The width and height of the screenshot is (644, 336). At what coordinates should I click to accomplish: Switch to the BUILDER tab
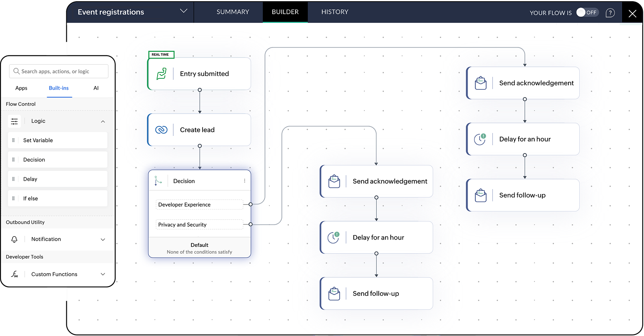pyautogui.click(x=285, y=12)
